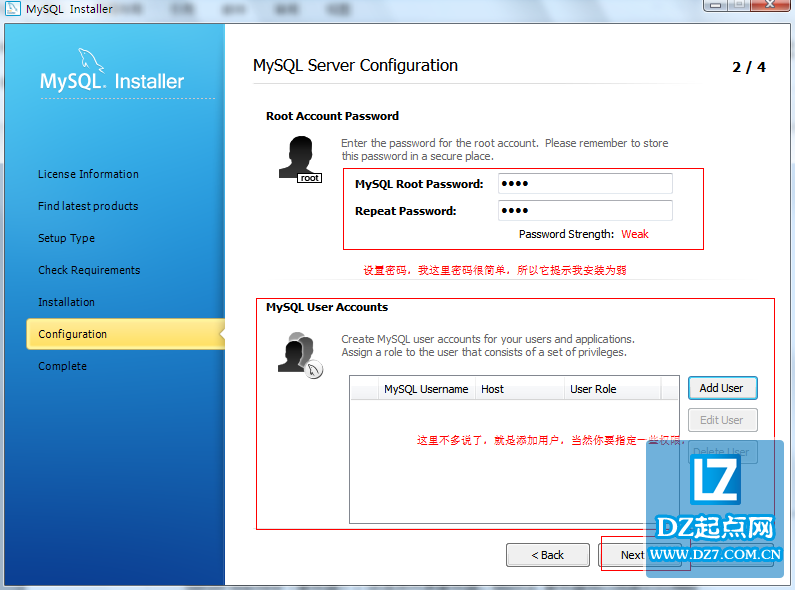
Task: Open License Information step in sidebar
Action: pyautogui.click(x=88, y=174)
